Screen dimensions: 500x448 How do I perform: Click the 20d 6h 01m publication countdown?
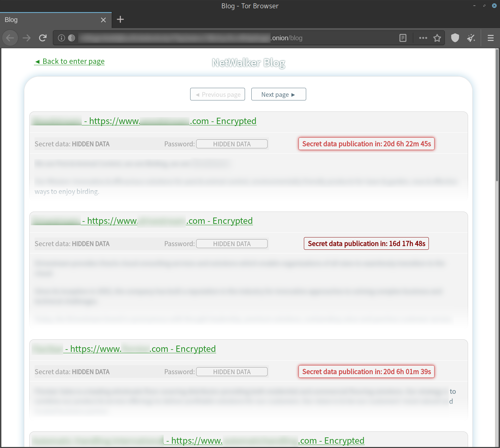point(366,372)
